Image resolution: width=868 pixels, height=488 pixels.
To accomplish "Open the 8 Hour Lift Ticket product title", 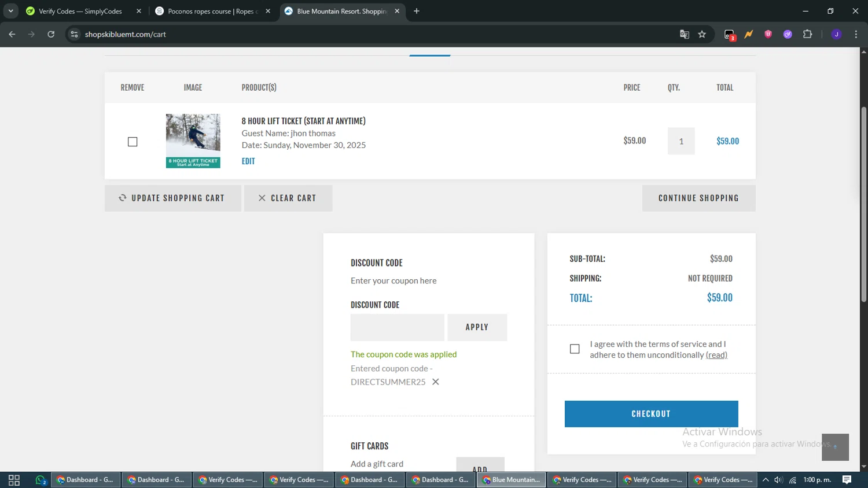I will coord(304,121).
